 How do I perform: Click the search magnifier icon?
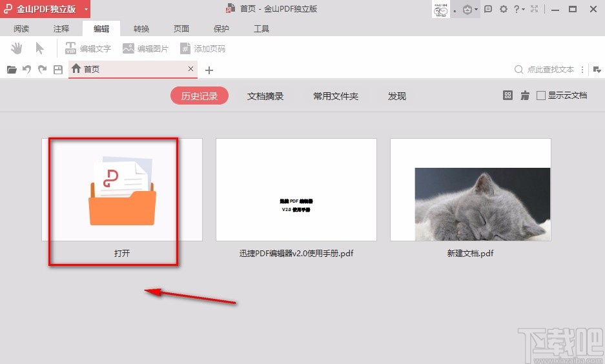(519, 70)
